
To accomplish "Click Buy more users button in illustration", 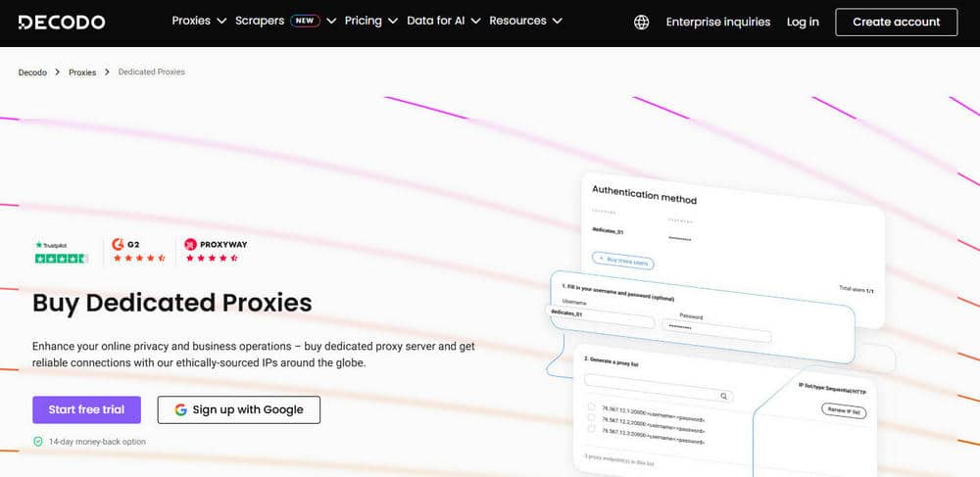I will point(622,261).
